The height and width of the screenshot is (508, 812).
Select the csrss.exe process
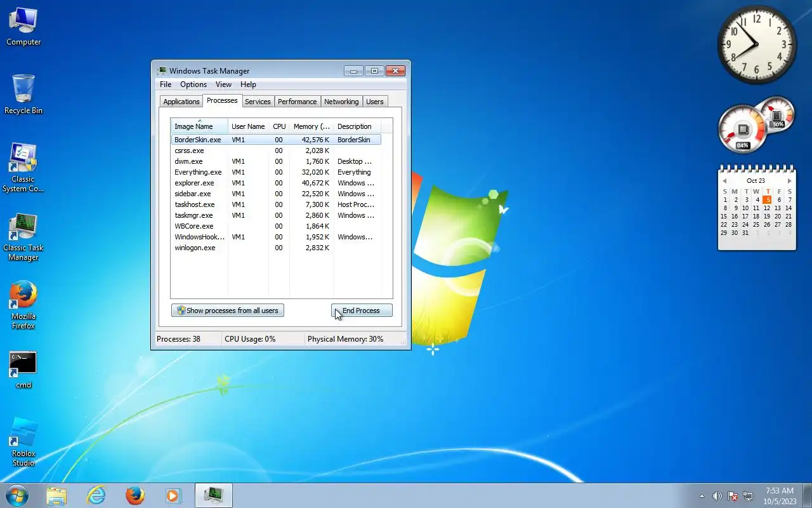click(276, 150)
